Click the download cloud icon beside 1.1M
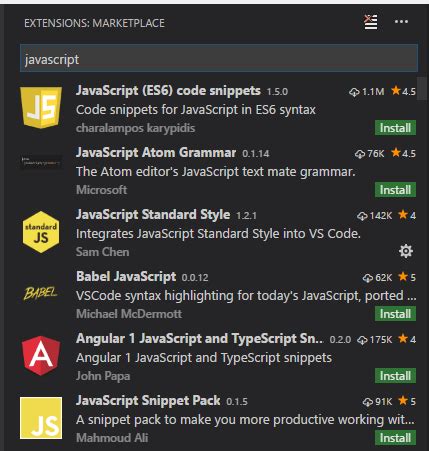The image size is (429, 451). [x=354, y=92]
